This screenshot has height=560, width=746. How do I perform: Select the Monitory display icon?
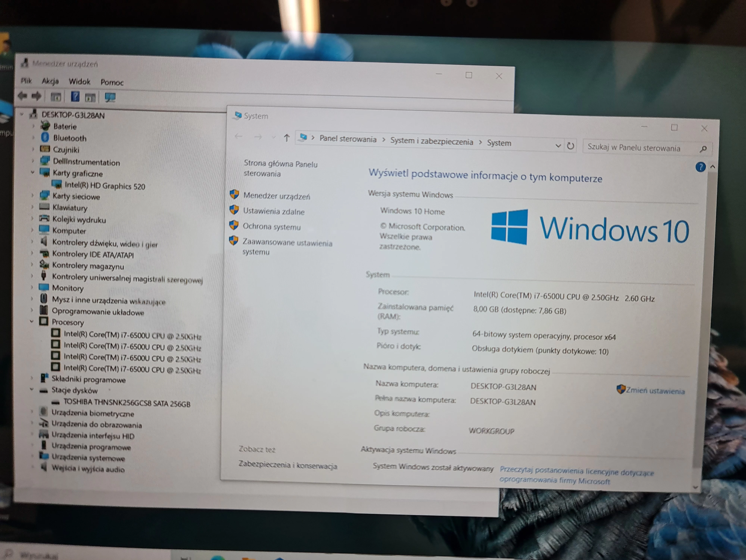pyautogui.click(x=44, y=287)
